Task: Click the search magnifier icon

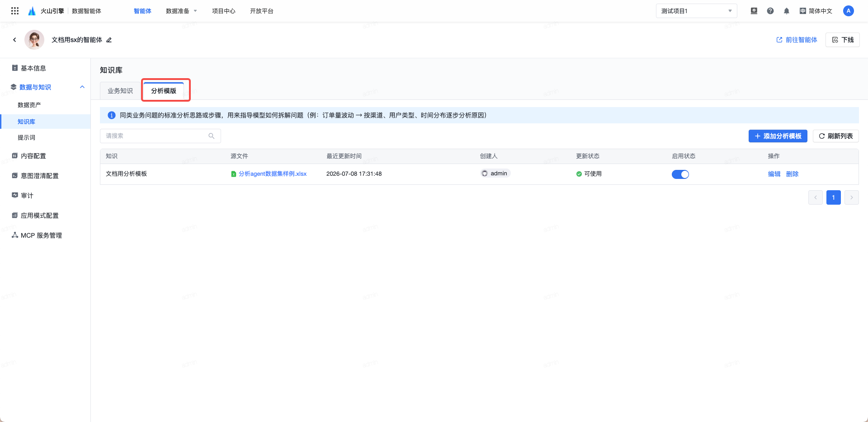Action: click(211, 136)
